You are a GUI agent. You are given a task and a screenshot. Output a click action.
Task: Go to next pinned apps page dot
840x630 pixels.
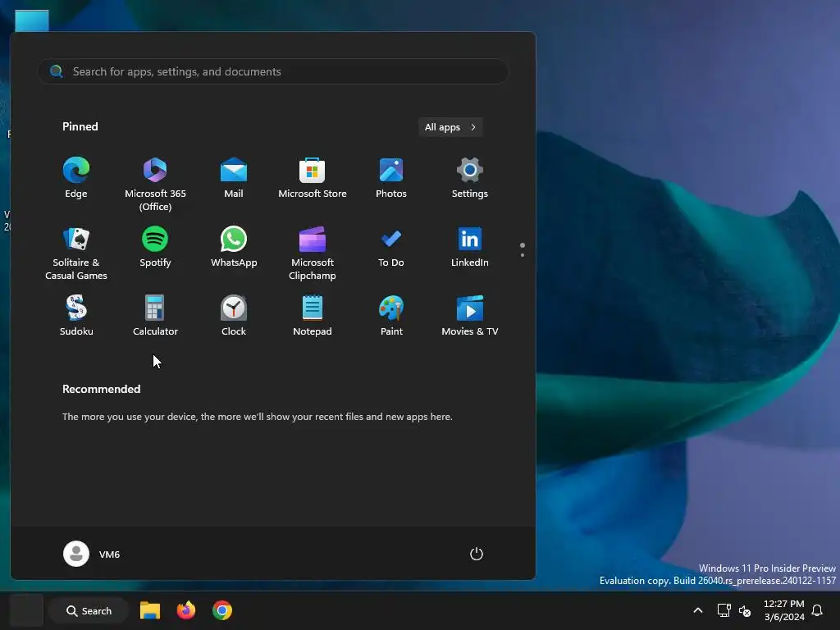tap(523, 255)
